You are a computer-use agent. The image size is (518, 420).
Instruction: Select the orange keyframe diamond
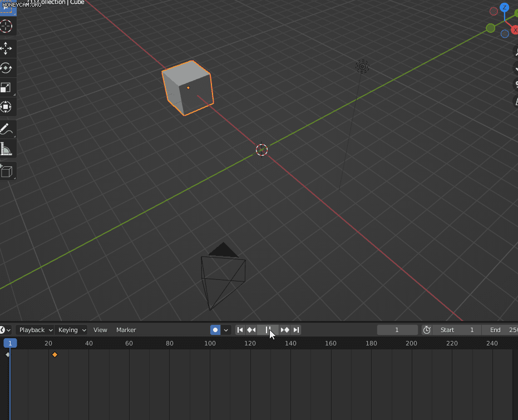pos(55,354)
